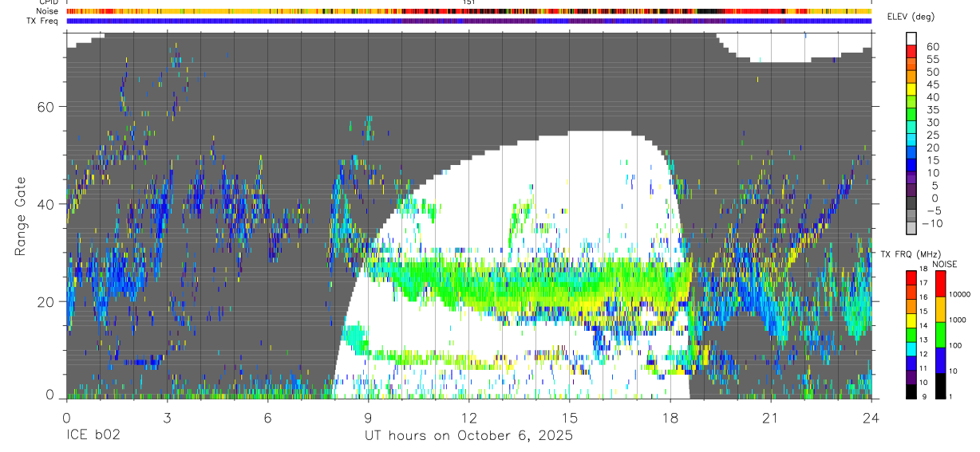Screen dimensions: 980x452
Task: Click the red noise swatch above 10000
Action: pos(940,283)
